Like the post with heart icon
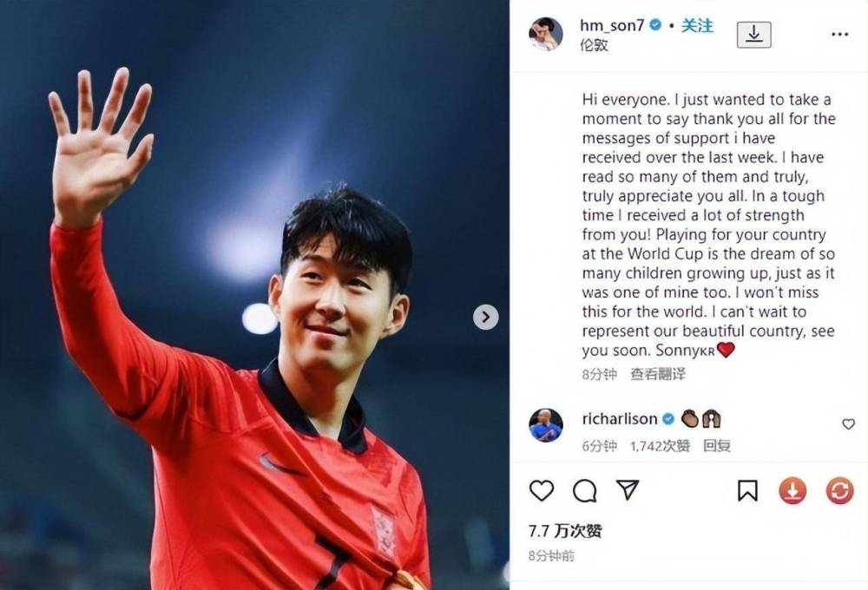The width and height of the screenshot is (868, 590). (x=542, y=491)
